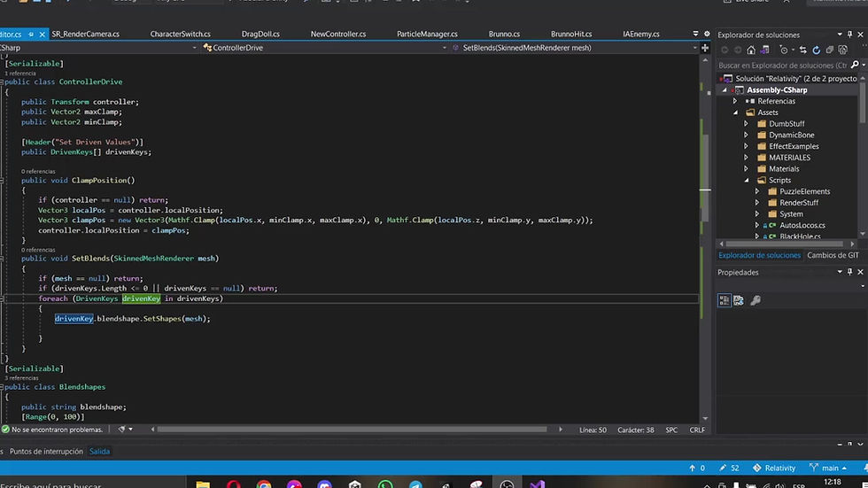Click the '3 referencias' CodeLens above Blendshapes
Image resolution: width=868 pixels, height=488 pixels.
pos(22,378)
